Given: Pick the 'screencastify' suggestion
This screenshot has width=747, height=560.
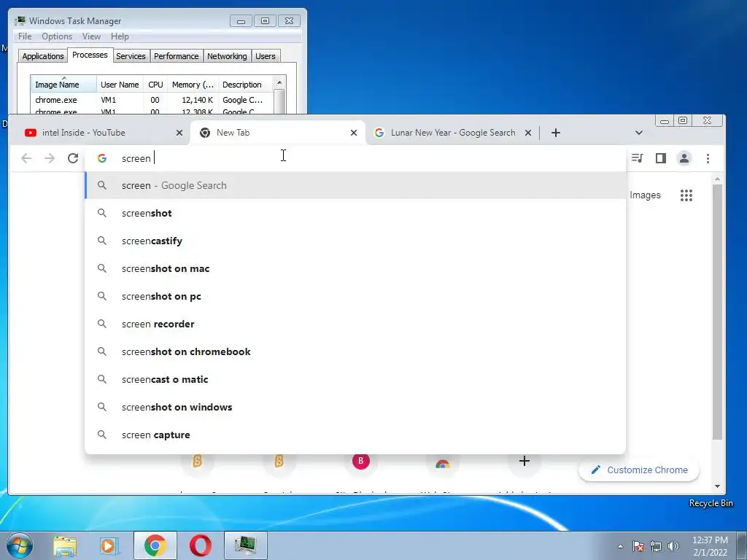Looking at the screenshot, I should click(355, 241).
